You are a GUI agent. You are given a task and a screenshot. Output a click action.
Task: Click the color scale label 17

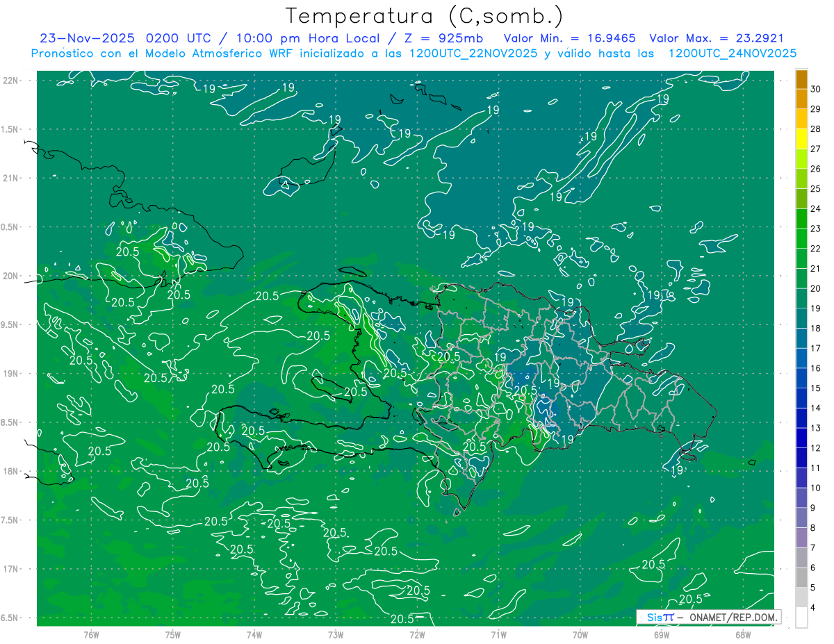tap(816, 348)
